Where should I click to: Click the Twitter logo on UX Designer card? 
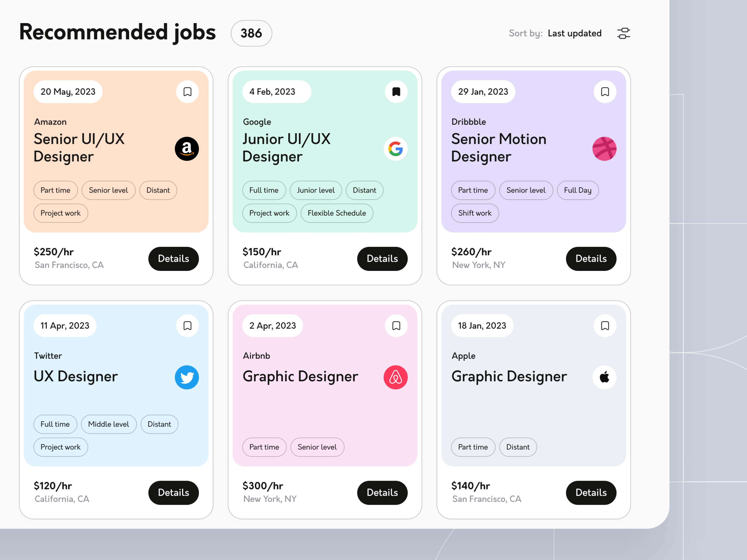187,377
